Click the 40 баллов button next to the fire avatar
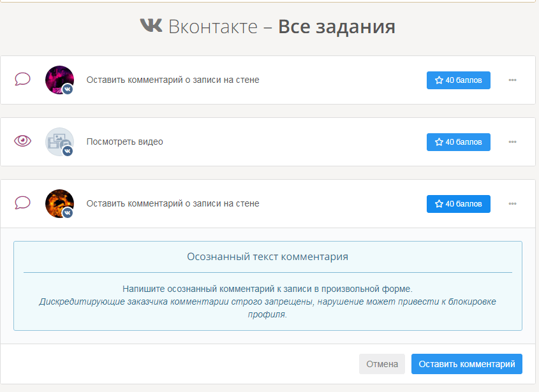Image resolution: width=539 pixels, height=392 pixels. (458, 204)
